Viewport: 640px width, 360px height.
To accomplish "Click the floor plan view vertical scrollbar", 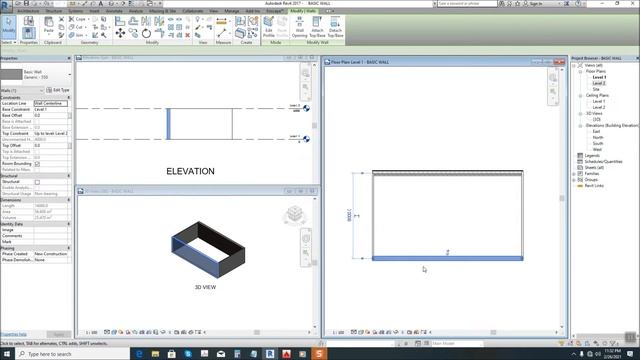I will point(562,198).
